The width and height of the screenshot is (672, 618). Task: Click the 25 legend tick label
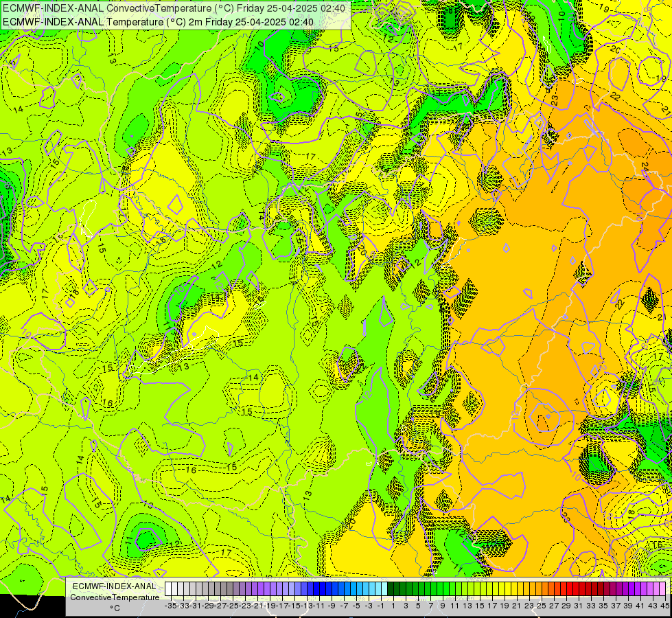click(542, 606)
